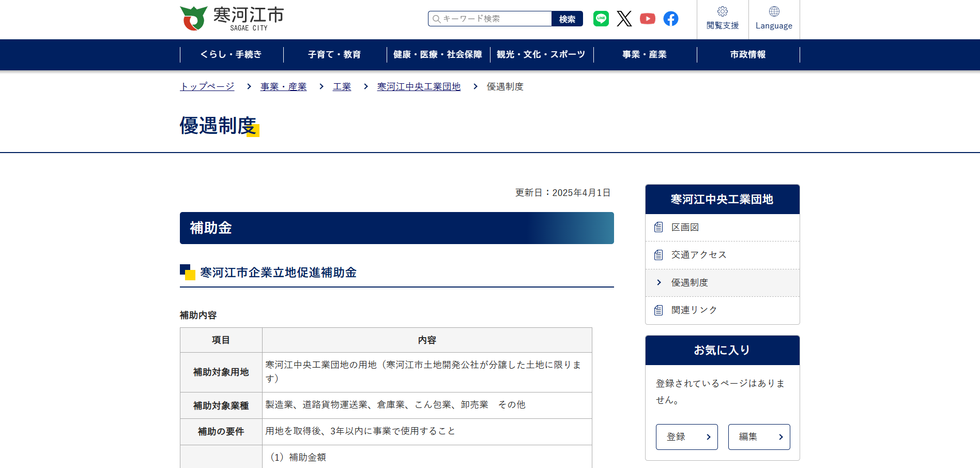Click 更新日：2025年4月1日 text
The width and height of the screenshot is (980, 468).
coord(563,193)
